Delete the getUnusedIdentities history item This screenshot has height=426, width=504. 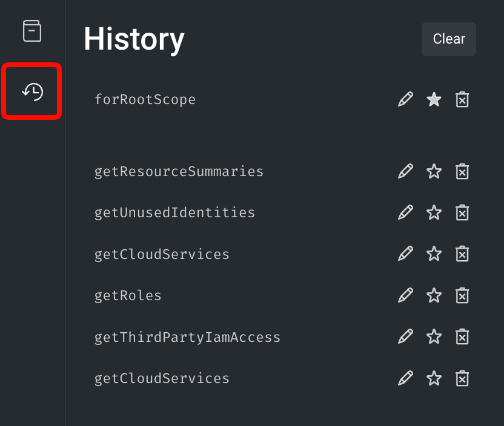(x=462, y=212)
